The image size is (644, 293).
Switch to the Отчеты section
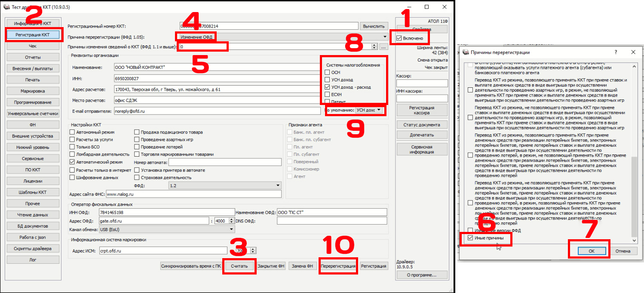pyautogui.click(x=33, y=57)
